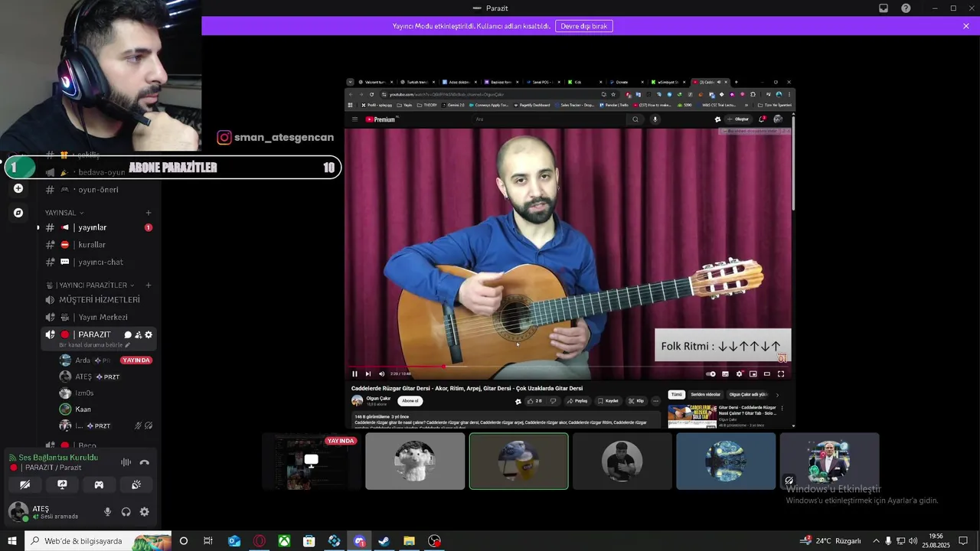Image resolution: width=980 pixels, height=551 pixels.
Task: Collapse the YAYINSAL category
Action: coord(64,213)
